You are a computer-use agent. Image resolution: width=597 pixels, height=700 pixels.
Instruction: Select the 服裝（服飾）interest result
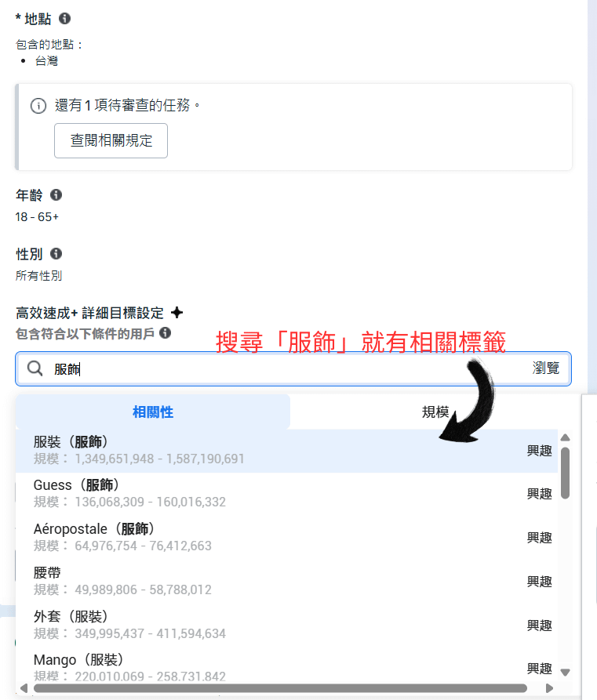[x=286, y=451]
